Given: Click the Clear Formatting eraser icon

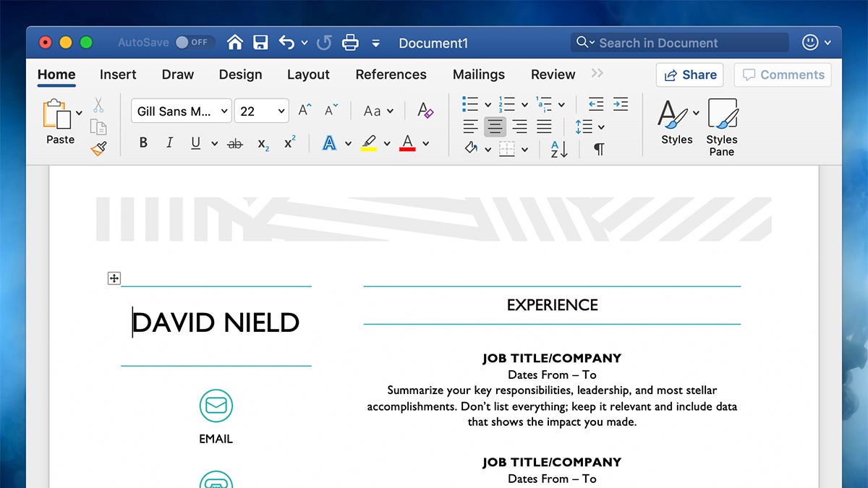Looking at the screenshot, I should click(x=425, y=111).
